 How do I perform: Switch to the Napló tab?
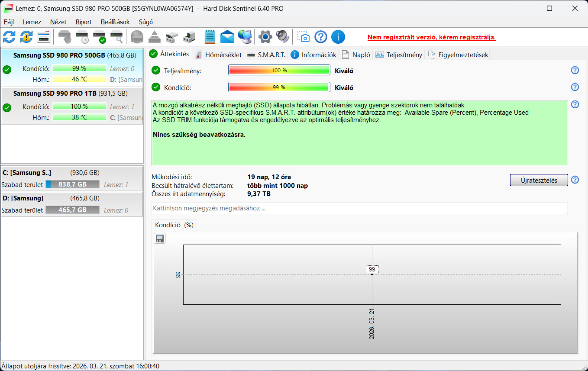coord(356,55)
